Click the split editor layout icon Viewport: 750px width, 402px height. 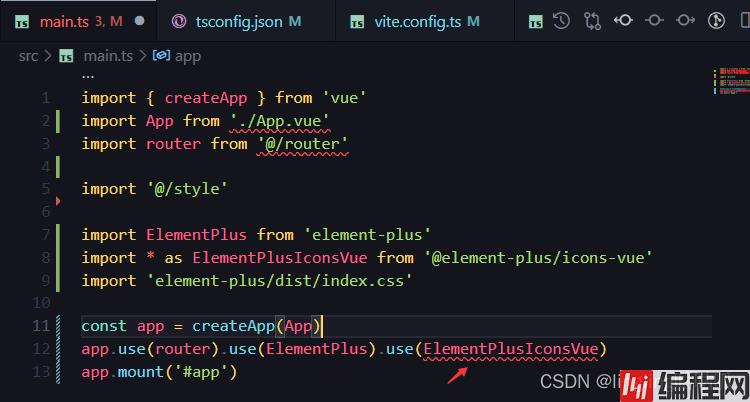click(x=742, y=20)
